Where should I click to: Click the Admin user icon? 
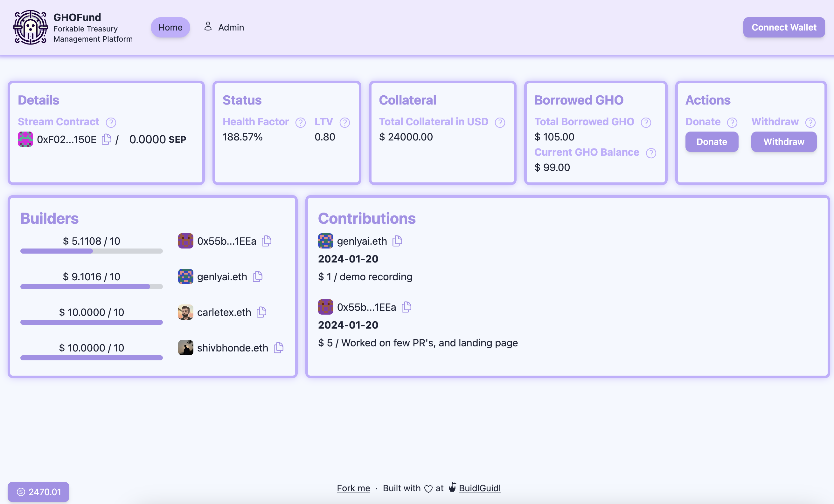[208, 27]
